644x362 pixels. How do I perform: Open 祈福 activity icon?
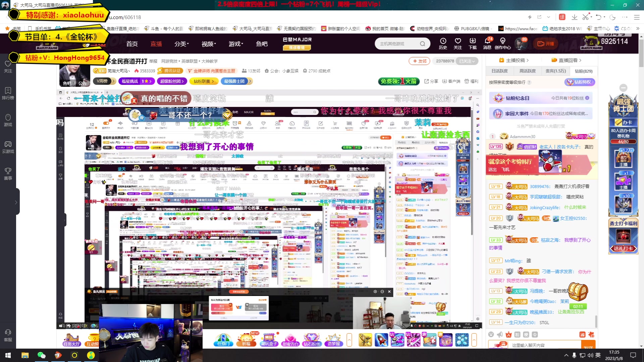(x=246, y=340)
